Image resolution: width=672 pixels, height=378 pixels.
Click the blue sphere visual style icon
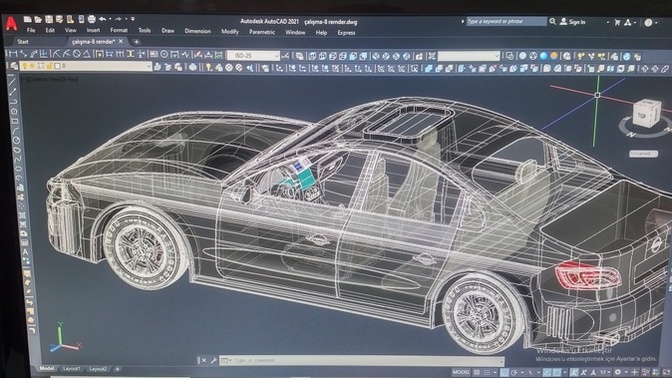point(543,56)
